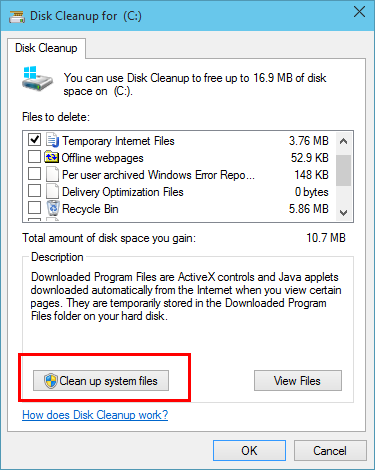This screenshot has width=375, height=470.
Task: Click the list scroll up arrow
Action: (343, 141)
